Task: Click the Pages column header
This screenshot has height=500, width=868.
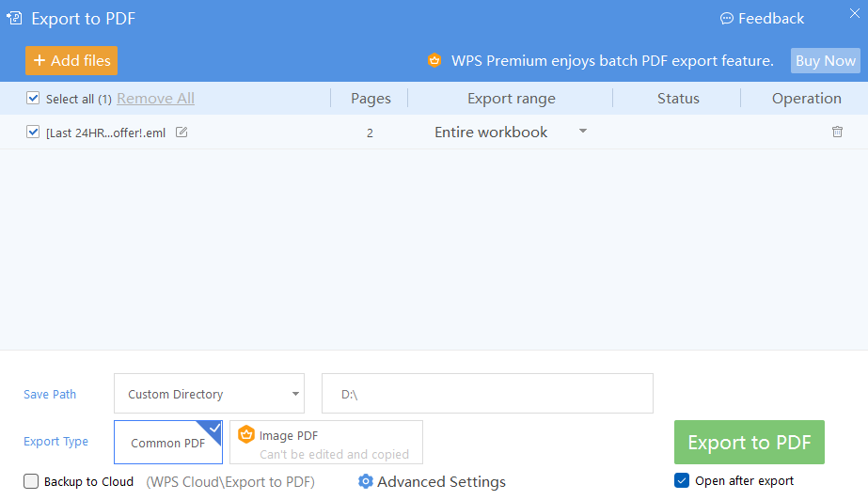Action: point(371,99)
